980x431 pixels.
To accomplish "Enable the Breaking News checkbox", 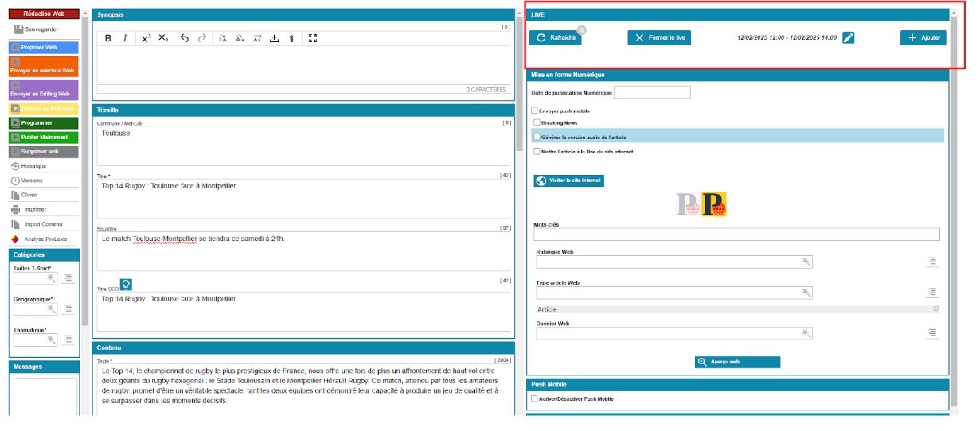I will [x=537, y=122].
